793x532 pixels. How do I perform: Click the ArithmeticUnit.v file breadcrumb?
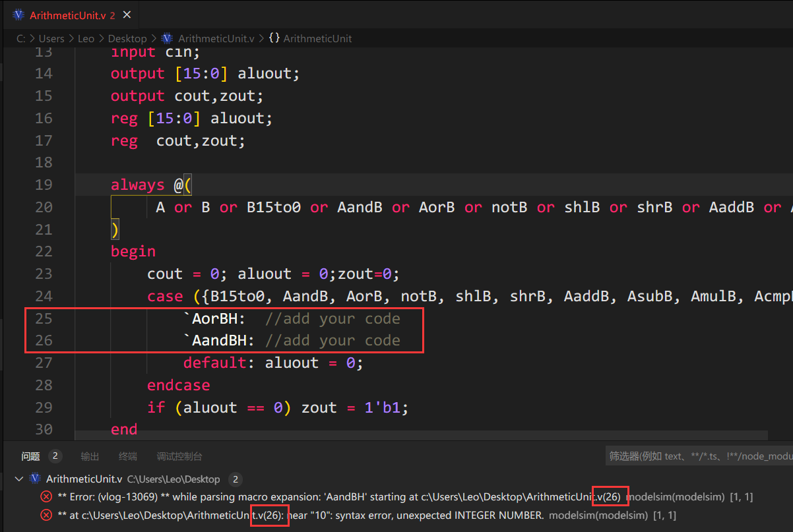click(x=216, y=38)
